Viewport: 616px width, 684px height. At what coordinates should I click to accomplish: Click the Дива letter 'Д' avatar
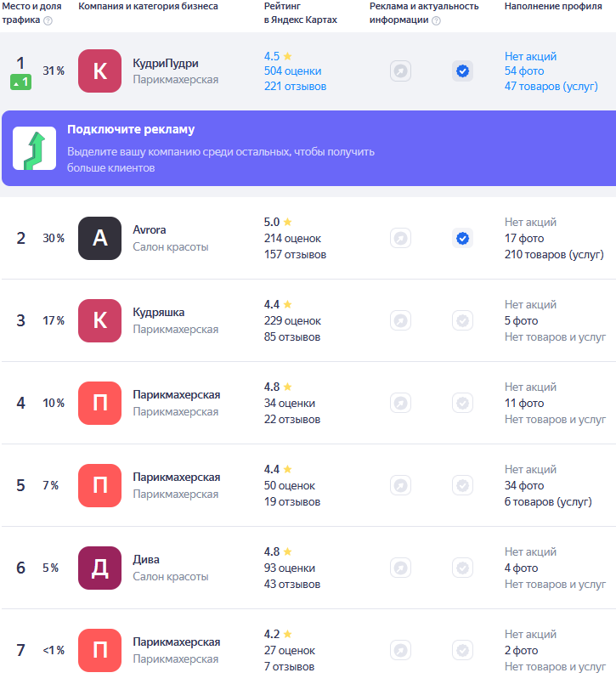point(99,568)
